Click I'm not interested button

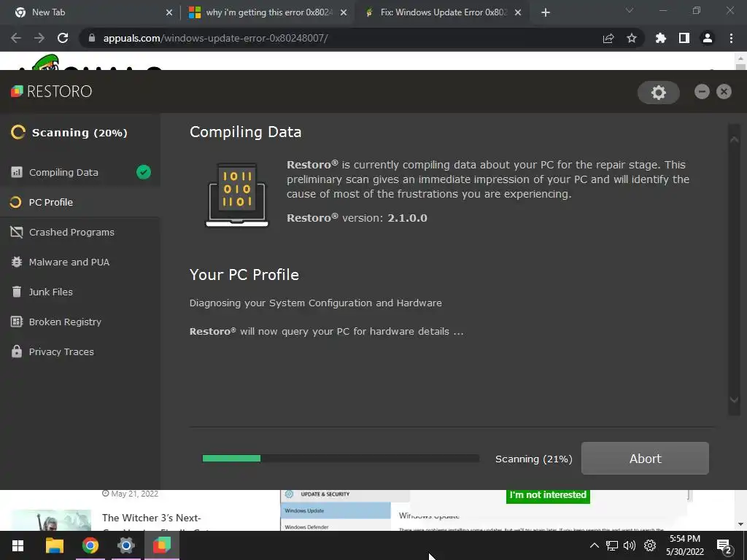(x=548, y=495)
